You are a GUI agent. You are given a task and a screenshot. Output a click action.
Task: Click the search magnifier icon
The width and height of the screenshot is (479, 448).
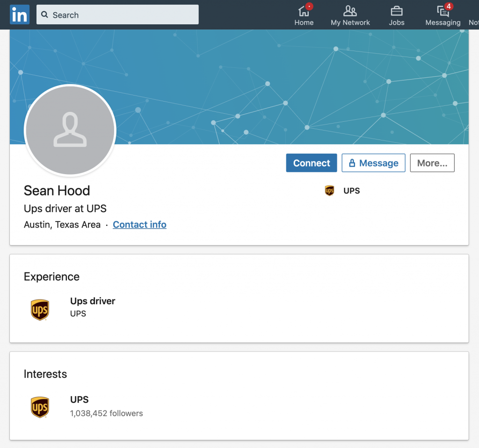(x=44, y=15)
